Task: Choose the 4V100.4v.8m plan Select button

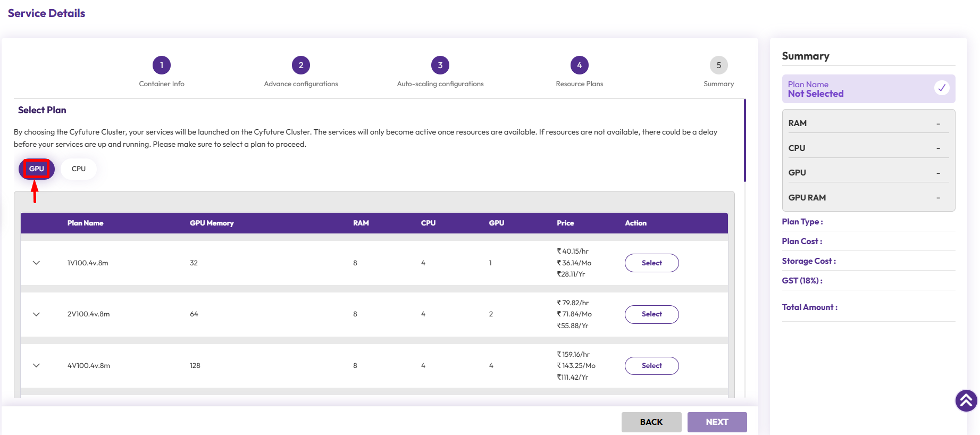Action: point(651,366)
